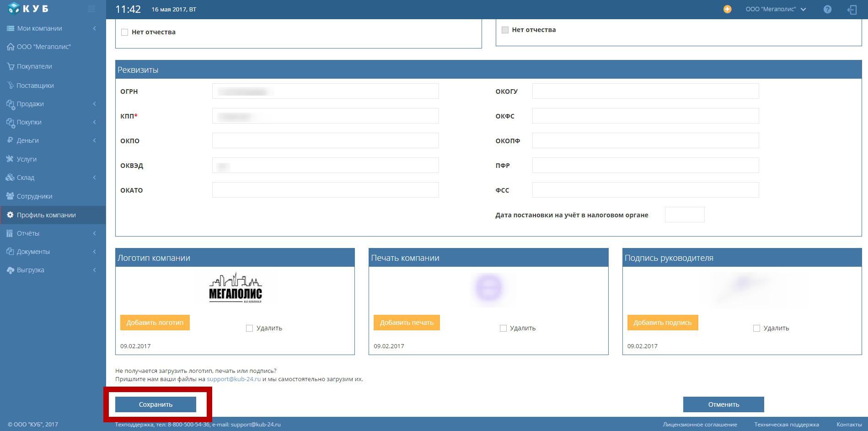Open ООО "Мегаполис" company dropdown in header

(x=776, y=9)
